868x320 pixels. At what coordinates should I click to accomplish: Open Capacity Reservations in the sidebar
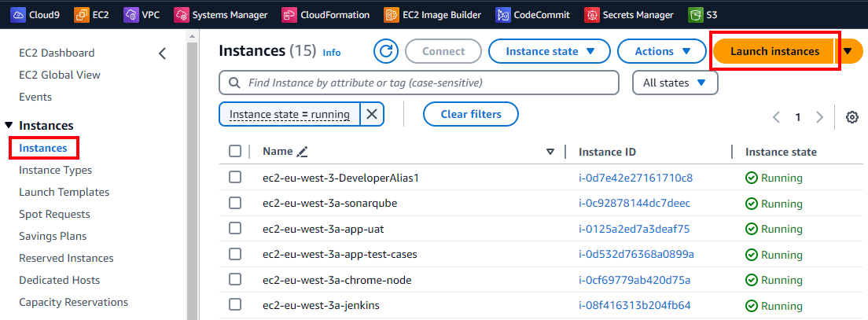coord(74,302)
